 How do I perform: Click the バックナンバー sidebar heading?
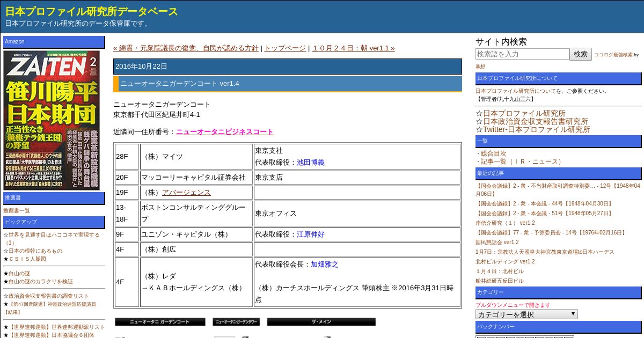[558, 327]
